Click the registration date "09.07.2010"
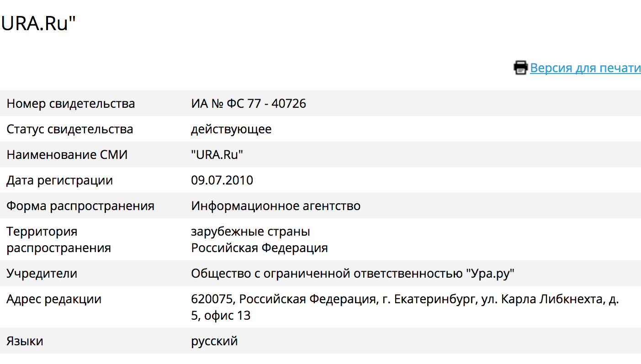This screenshot has height=364, width=641. coord(222,180)
